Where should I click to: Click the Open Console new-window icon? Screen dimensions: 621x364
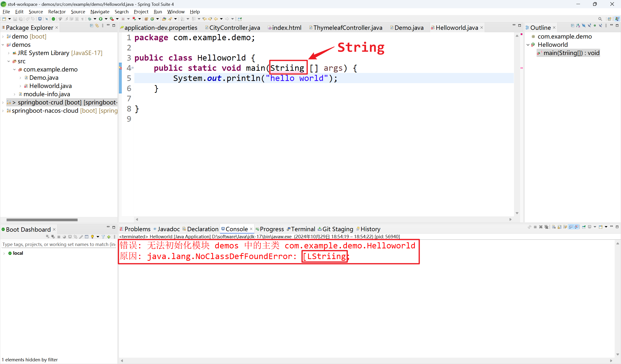coord(601,227)
